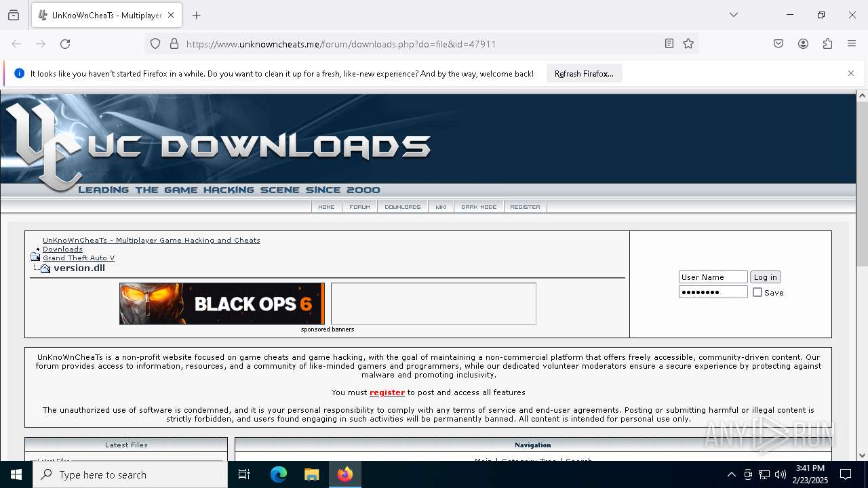Viewport: 868px width, 488px height.
Task: Reload the page with the refresh icon
Action: [65, 44]
